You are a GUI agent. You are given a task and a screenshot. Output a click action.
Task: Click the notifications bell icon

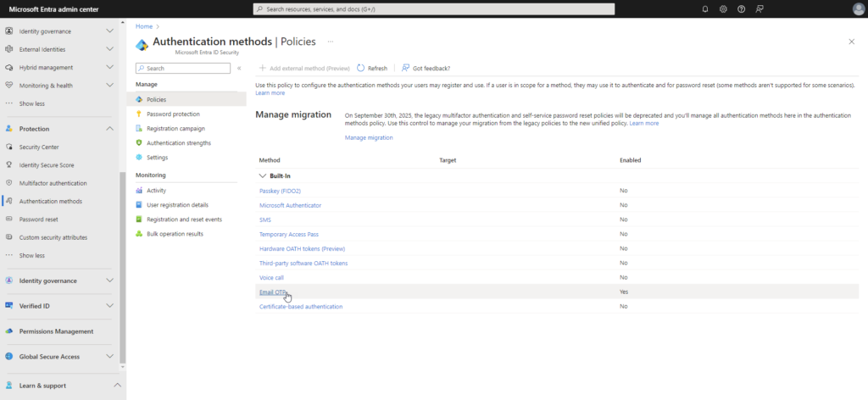(705, 8)
